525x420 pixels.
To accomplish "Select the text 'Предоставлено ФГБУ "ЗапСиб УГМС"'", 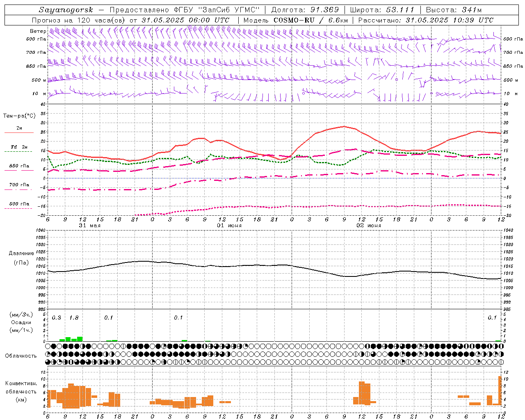I will pyautogui.click(x=185, y=10).
